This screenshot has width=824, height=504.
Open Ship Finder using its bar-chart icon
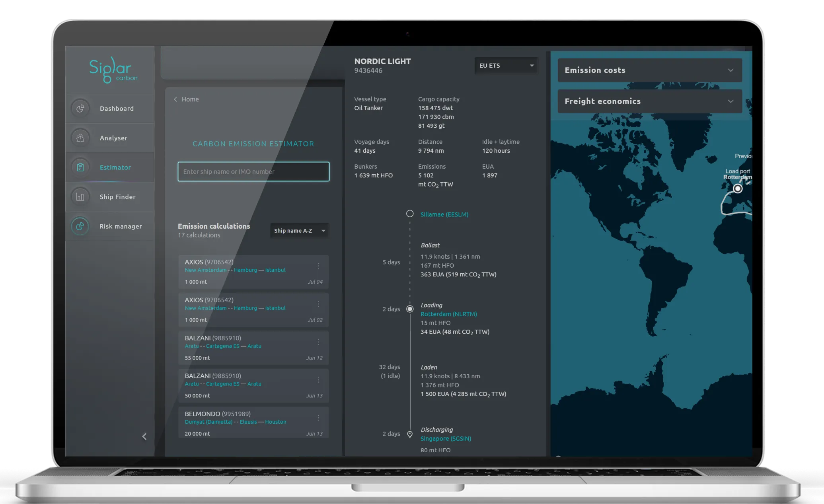tap(80, 197)
